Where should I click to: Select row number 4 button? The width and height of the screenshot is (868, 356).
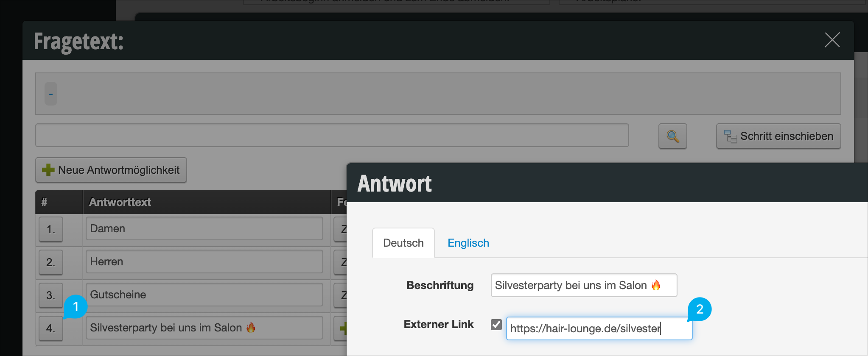click(x=51, y=328)
